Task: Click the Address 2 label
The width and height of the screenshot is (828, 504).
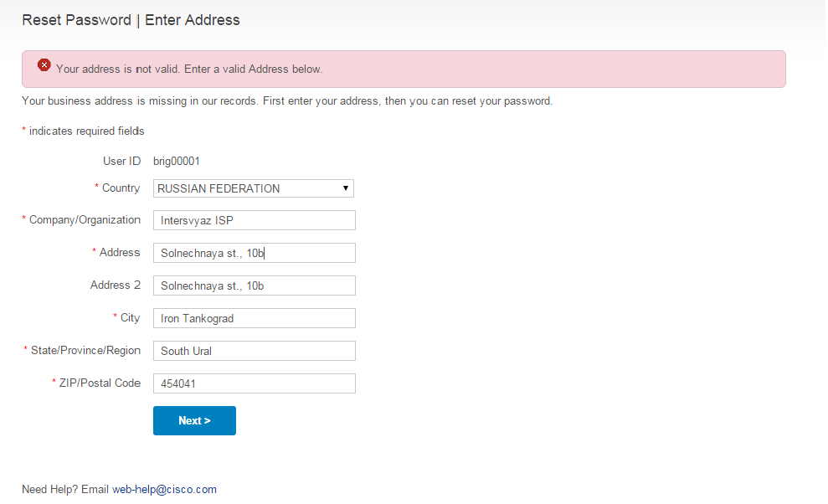Action: tap(116, 285)
